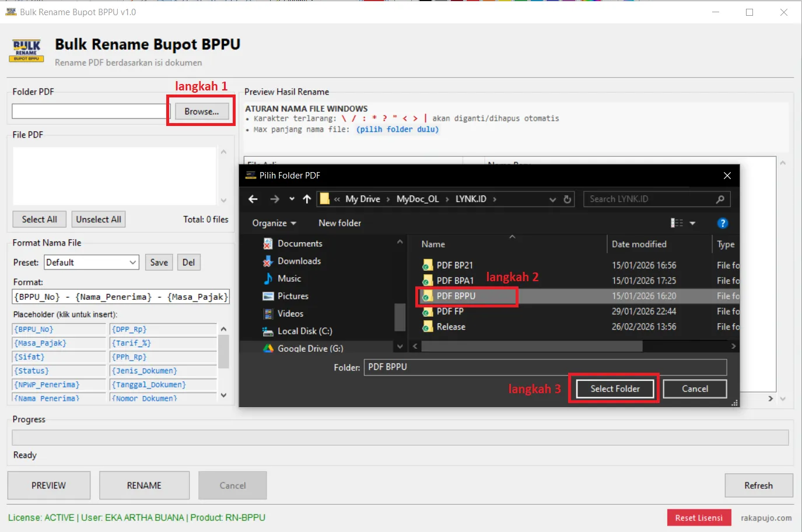Open the Organize dropdown menu

[274, 223]
